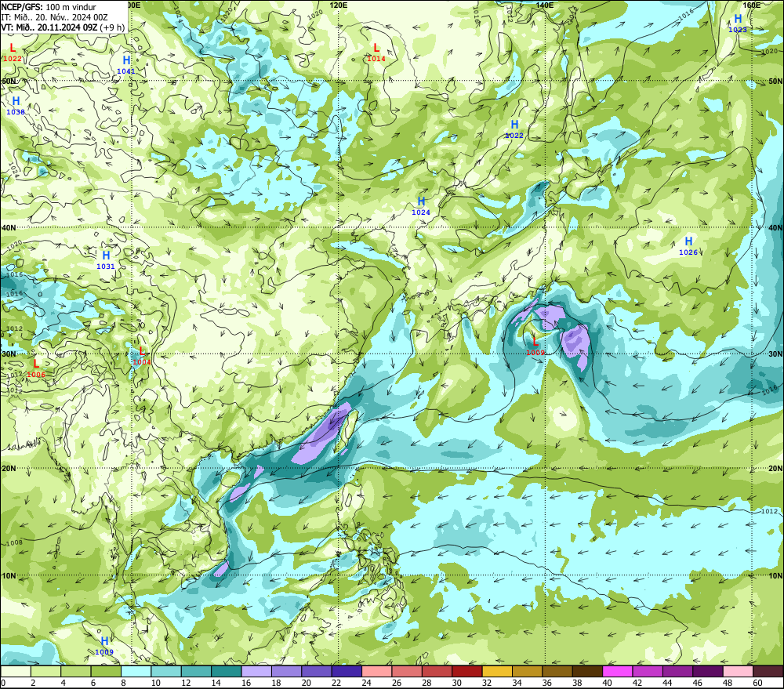Viewport: 784px width, 689px height.
Task: Click the legend value 20
Action: point(307,683)
